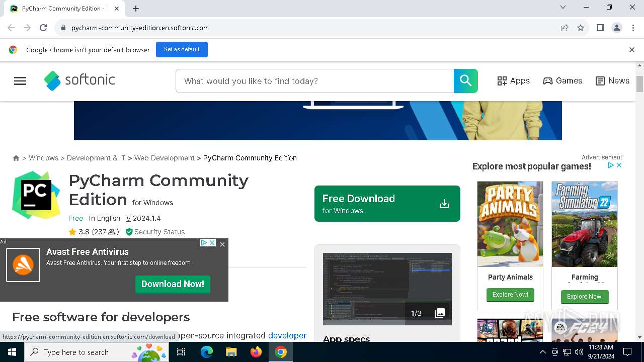Click the developer hyperlink in description
Viewport: 644px width, 362px height.
coord(287,335)
